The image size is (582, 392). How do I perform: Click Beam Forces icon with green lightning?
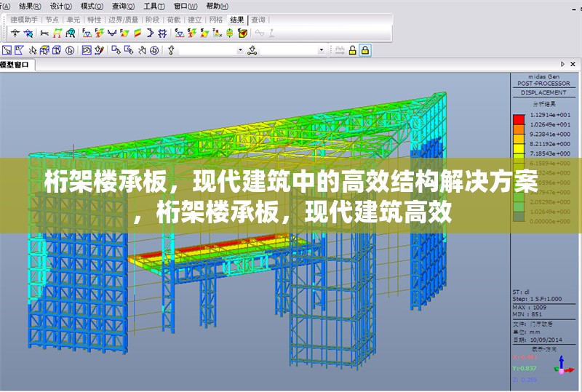99,33
